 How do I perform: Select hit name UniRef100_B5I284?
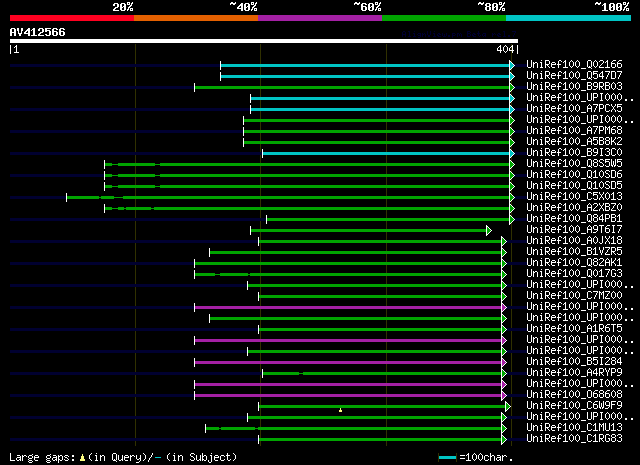574,362
